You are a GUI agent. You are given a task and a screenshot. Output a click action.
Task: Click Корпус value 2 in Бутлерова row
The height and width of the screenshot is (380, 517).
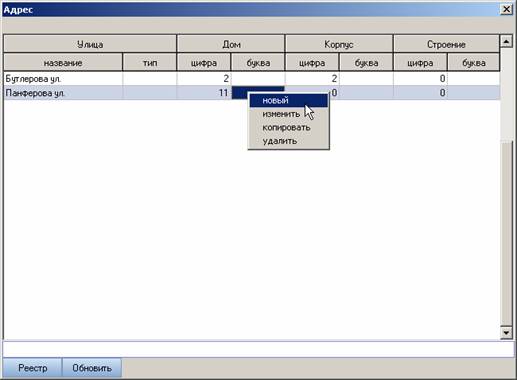click(x=312, y=79)
